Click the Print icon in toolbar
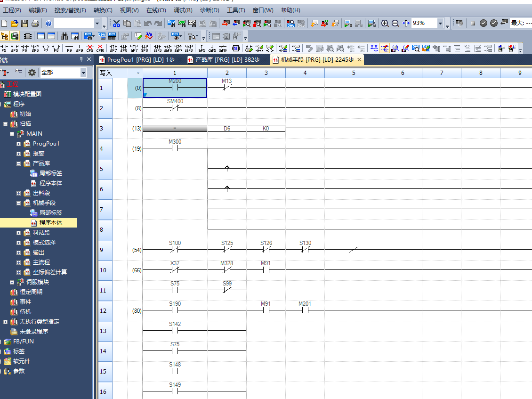The width and height of the screenshot is (532, 399). click(x=35, y=23)
